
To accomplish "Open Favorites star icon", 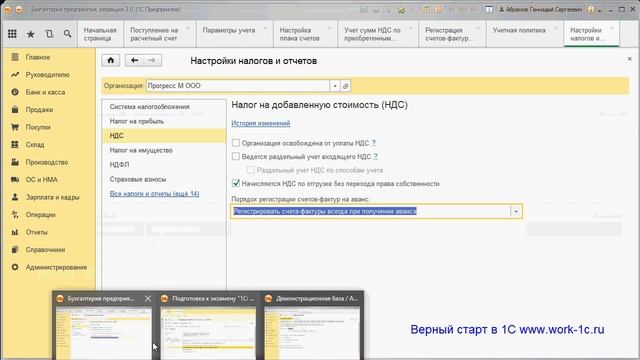I will 31,34.
